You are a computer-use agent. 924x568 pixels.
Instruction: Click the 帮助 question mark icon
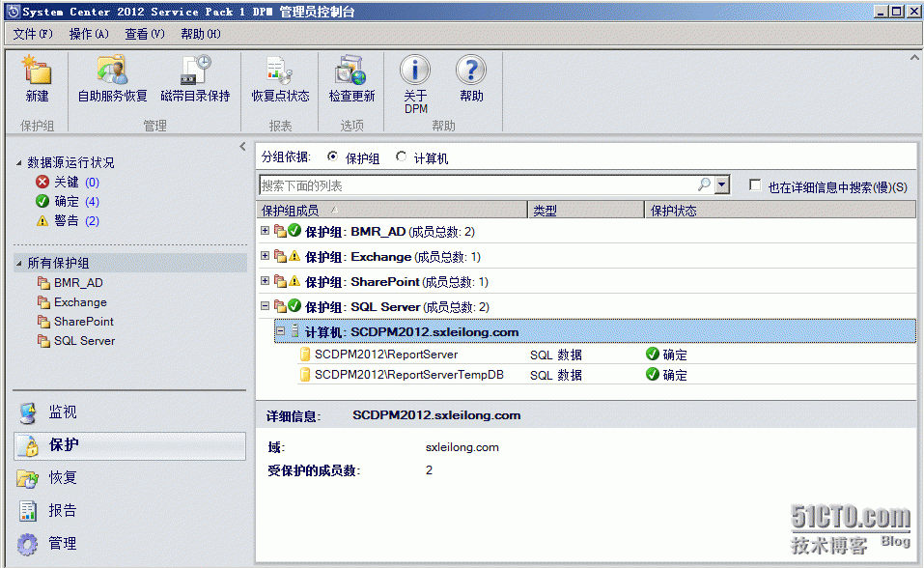(471, 71)
